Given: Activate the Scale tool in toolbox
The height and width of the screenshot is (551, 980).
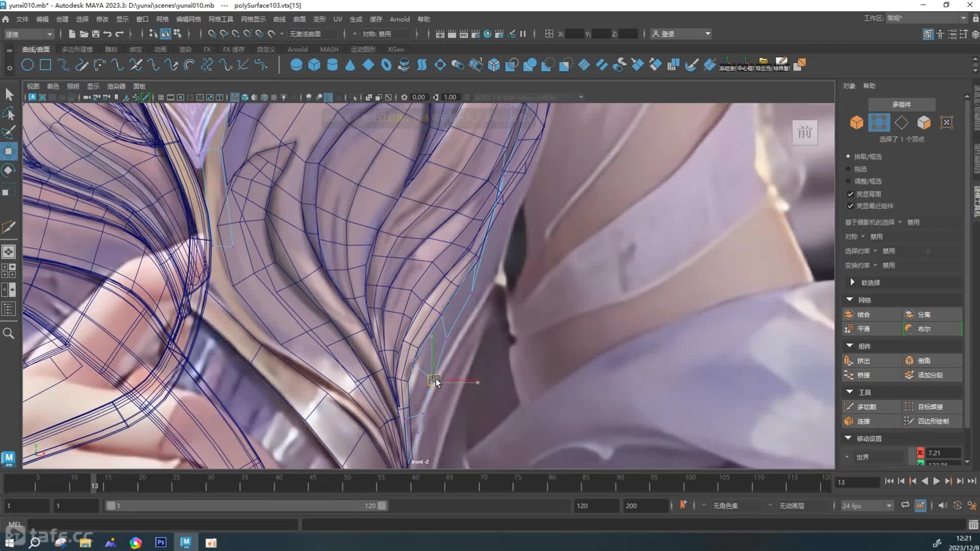Looking at the screenshot, I should (x=9, y=190).
